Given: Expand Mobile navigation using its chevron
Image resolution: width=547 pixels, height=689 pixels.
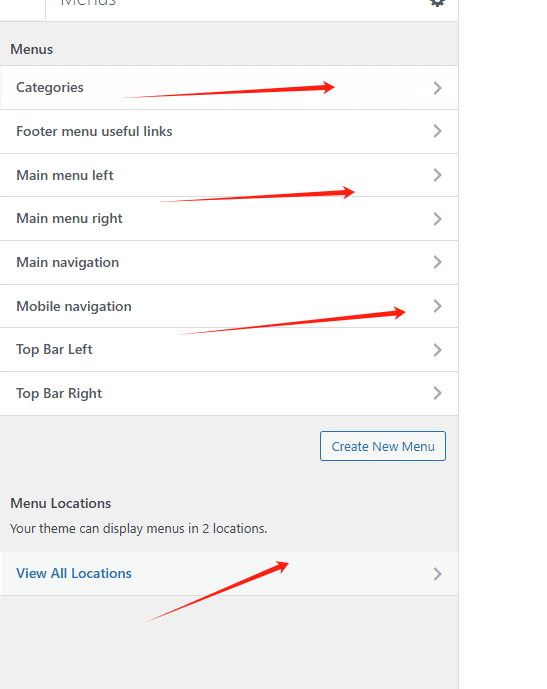Looking at the screenshot, I should pos(437,306).
